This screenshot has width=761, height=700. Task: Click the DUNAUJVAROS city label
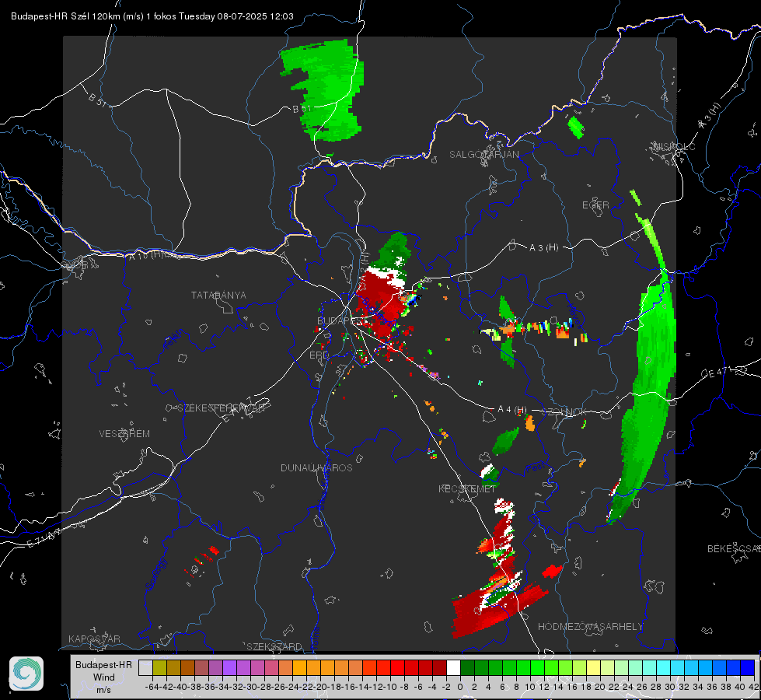tap(316, 467)
